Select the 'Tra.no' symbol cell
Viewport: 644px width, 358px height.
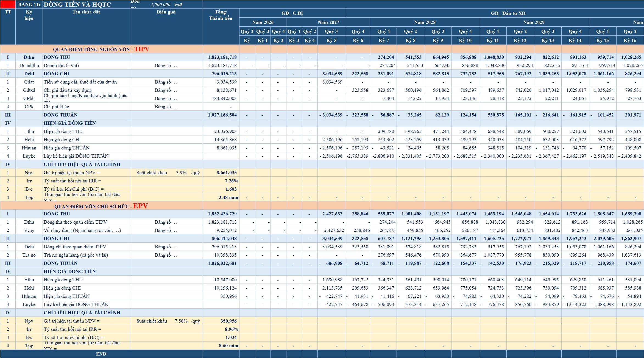[x=29, y=255]
